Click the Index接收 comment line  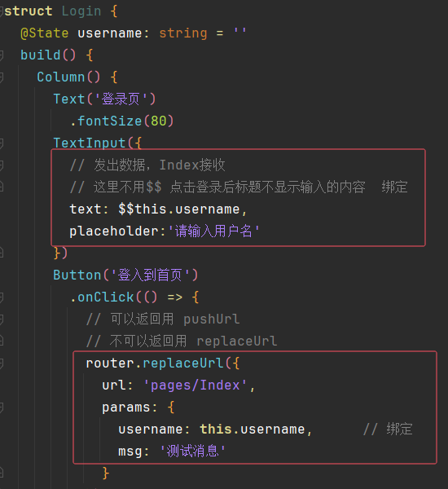coord(147,165)
